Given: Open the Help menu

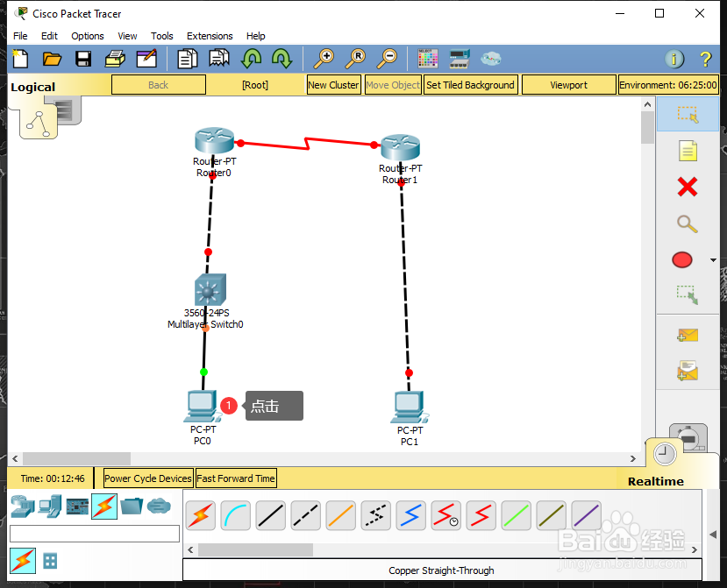Looking at the screenshot, I should pyautogui.click(x=255, y=36).
